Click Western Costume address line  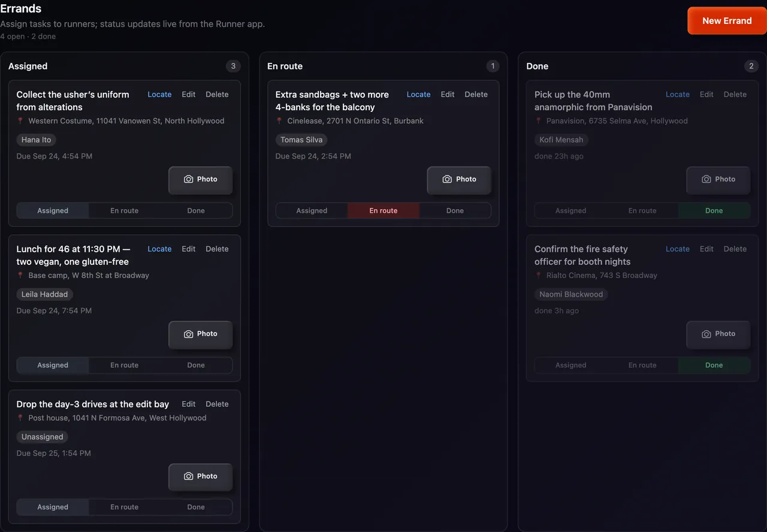click(120, 121)
